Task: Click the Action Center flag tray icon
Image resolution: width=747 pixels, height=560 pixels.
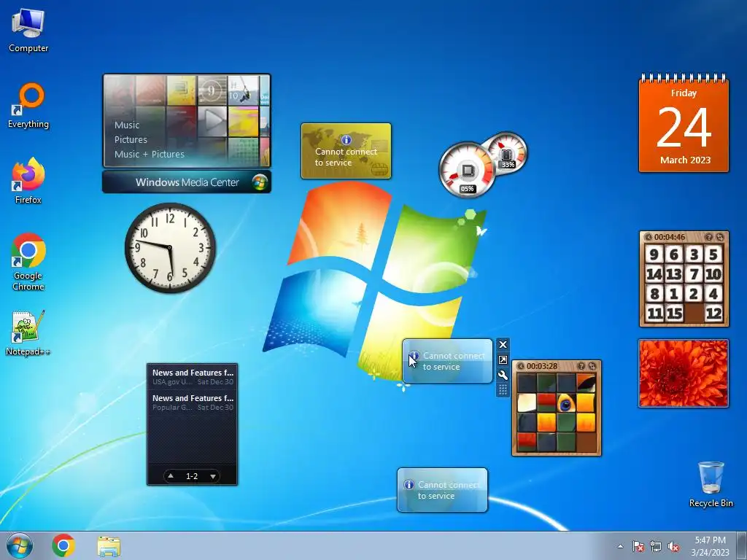Action: click(638, 546)
